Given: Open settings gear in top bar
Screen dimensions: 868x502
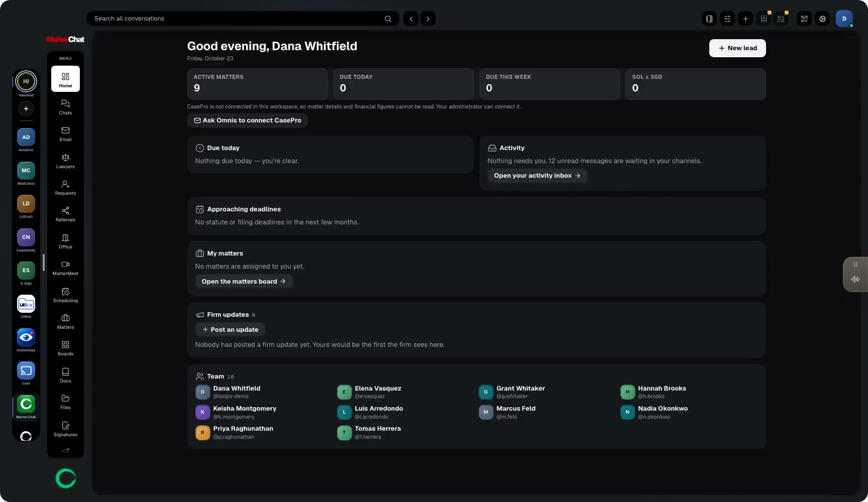Looking at the screenshot, I should [822, 19].
